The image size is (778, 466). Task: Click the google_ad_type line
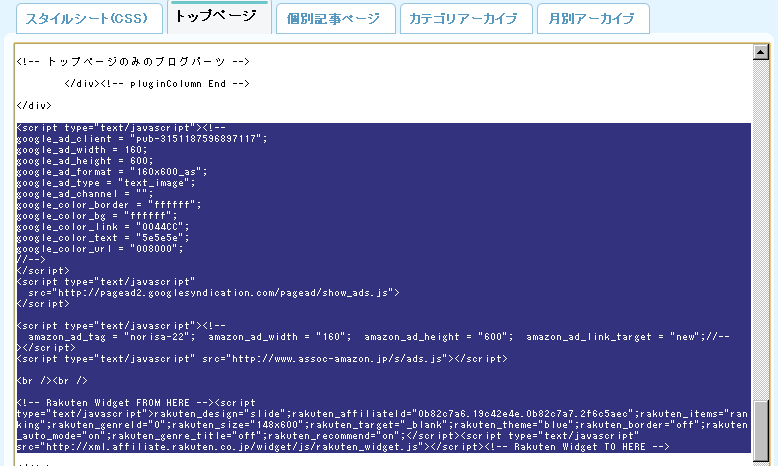click(106, 183)
